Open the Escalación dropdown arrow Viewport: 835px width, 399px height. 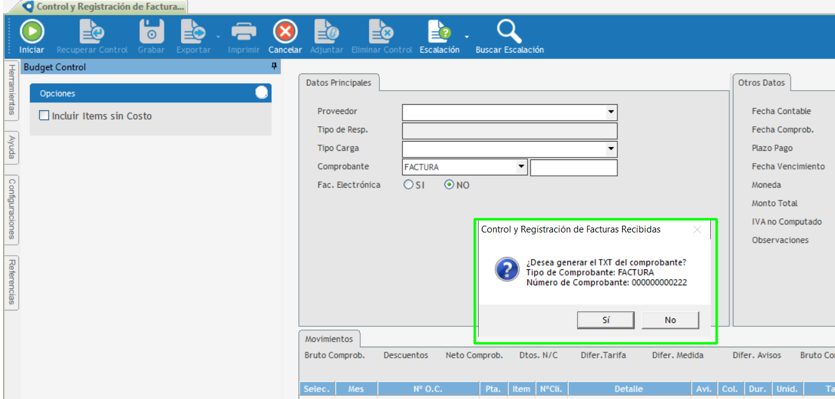click(466, 37)
